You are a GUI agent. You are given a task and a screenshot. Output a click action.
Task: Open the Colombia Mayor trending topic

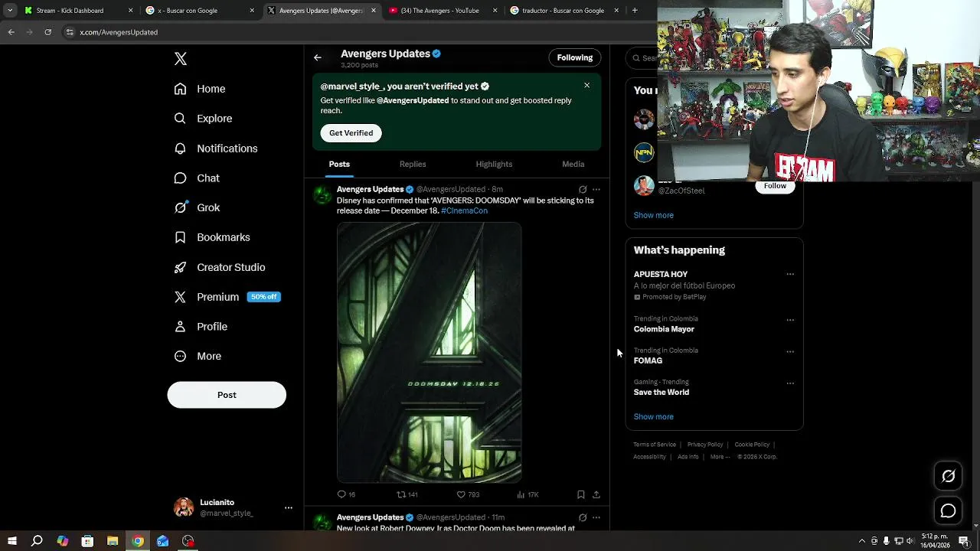tap(664, 329)
